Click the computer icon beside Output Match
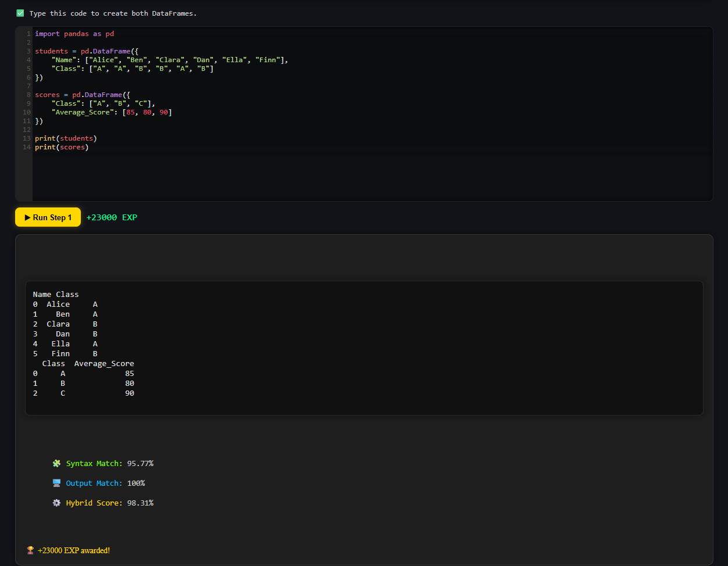Image resolution: width=728 pixels, height=566 pixels. (x=56, y=483)
